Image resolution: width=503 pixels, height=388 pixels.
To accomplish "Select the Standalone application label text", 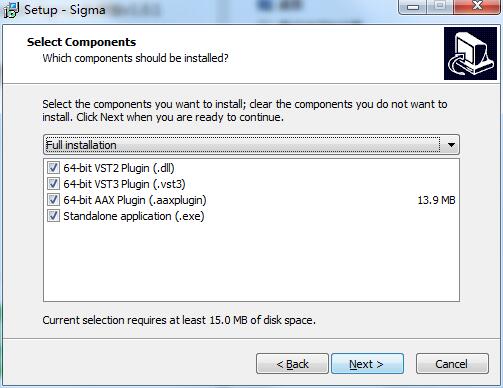I will point(134,216).
